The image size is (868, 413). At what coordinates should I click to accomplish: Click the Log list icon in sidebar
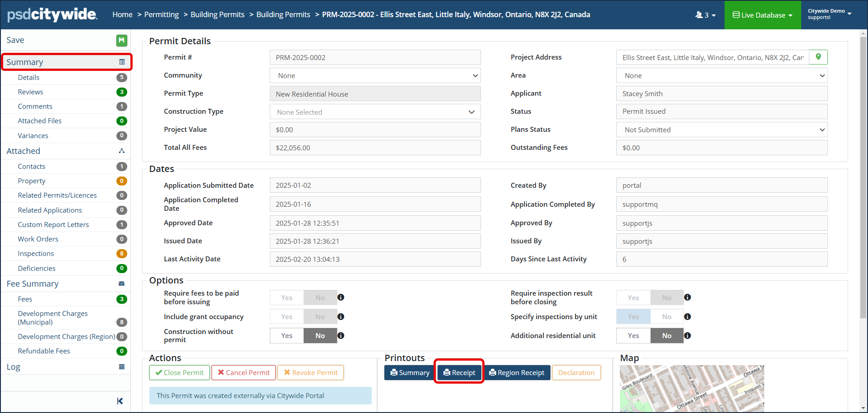pos(121,367)
